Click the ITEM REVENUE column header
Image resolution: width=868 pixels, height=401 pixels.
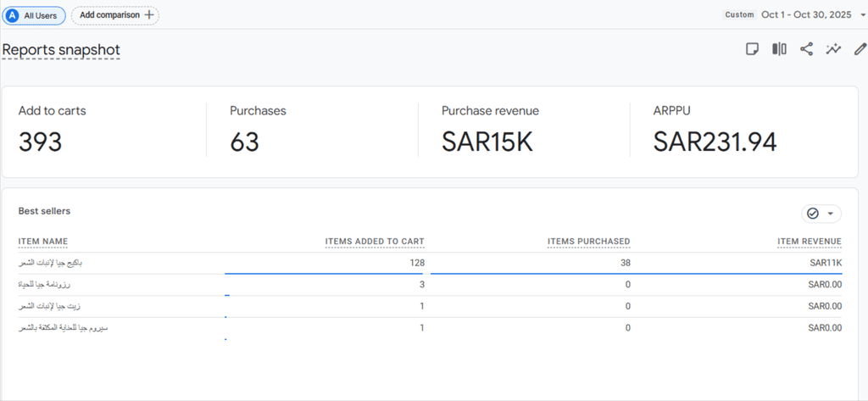click(810, 242)
